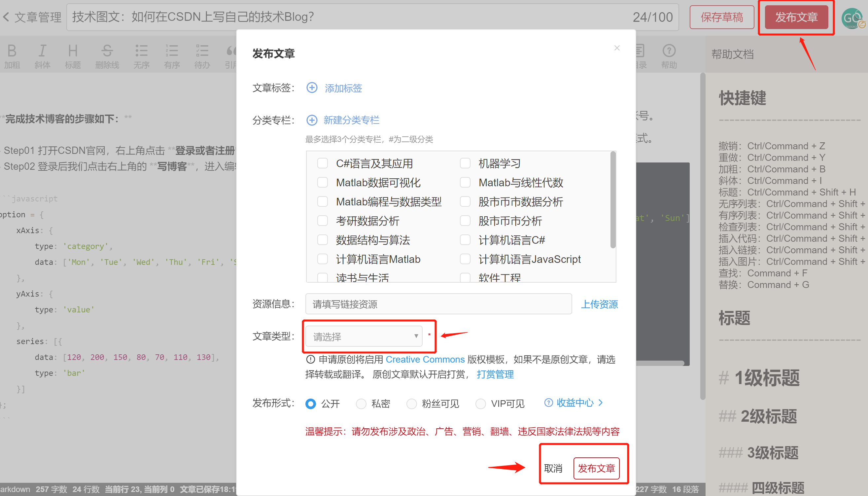Open the 收益中心 link
This screenshot has width=868, height=496.
575,402
